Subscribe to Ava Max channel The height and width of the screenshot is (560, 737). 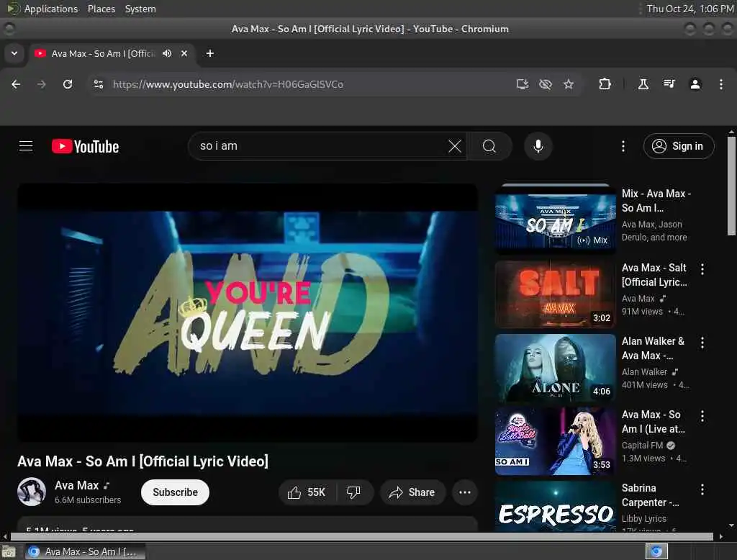176,492
